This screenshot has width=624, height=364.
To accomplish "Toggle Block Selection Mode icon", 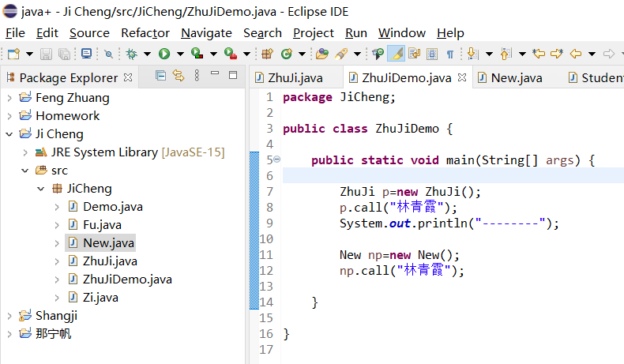I will click(432, 54).
